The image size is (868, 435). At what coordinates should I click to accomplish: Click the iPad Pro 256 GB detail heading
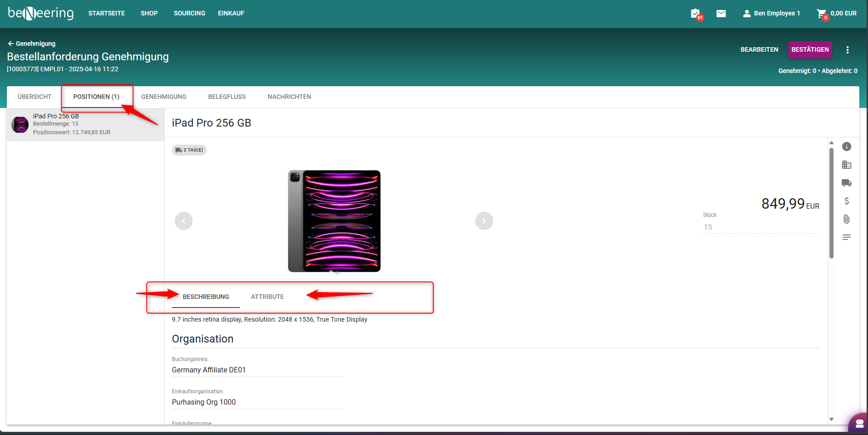click(211, 123)
